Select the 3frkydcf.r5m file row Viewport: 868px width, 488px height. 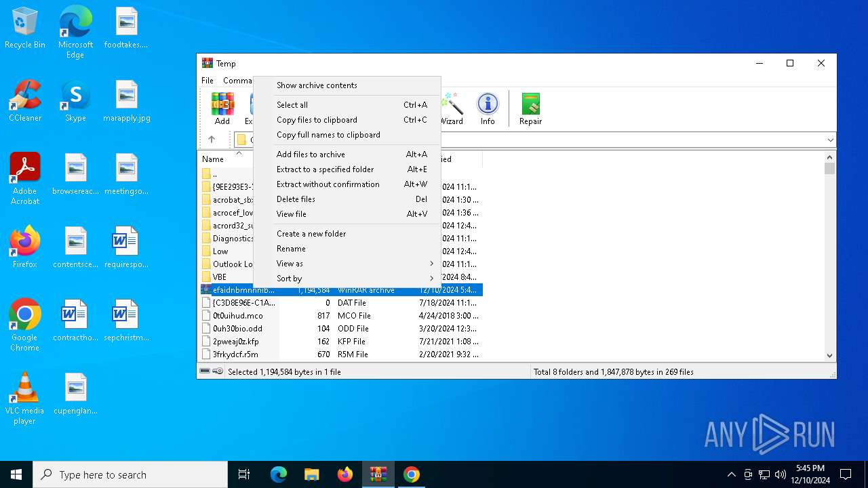point(341,354)
